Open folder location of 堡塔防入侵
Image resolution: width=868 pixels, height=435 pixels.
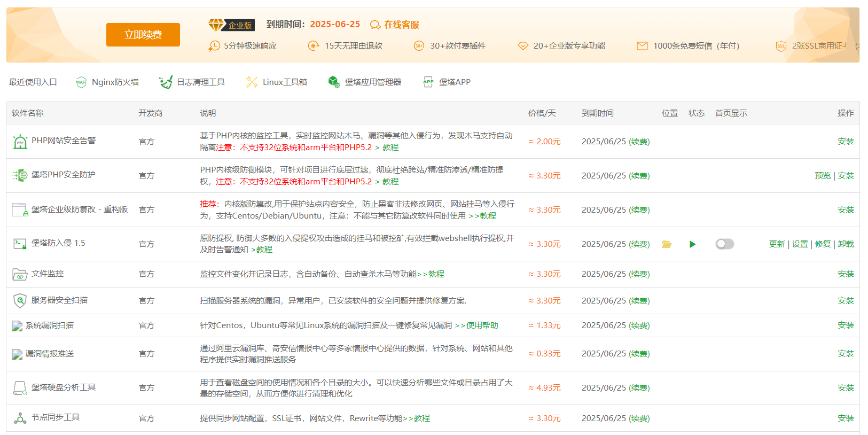point(667,244)
